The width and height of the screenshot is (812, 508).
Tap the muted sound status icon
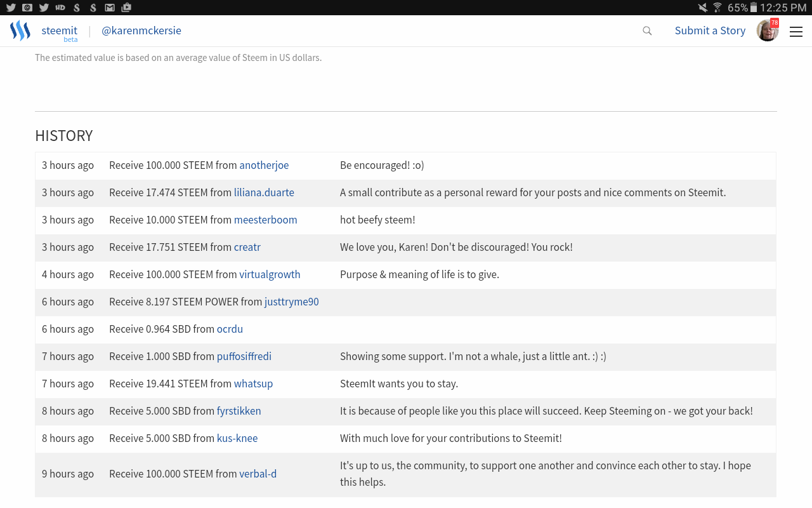click(703, 8)
